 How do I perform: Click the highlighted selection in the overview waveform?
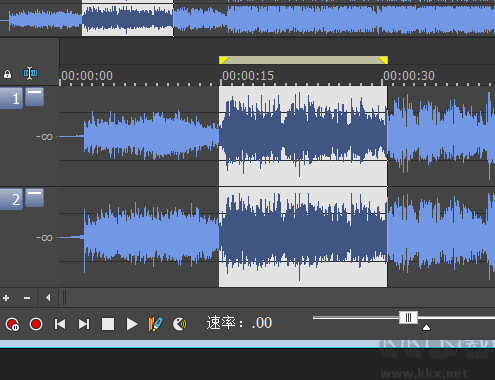tap(128, 20)
